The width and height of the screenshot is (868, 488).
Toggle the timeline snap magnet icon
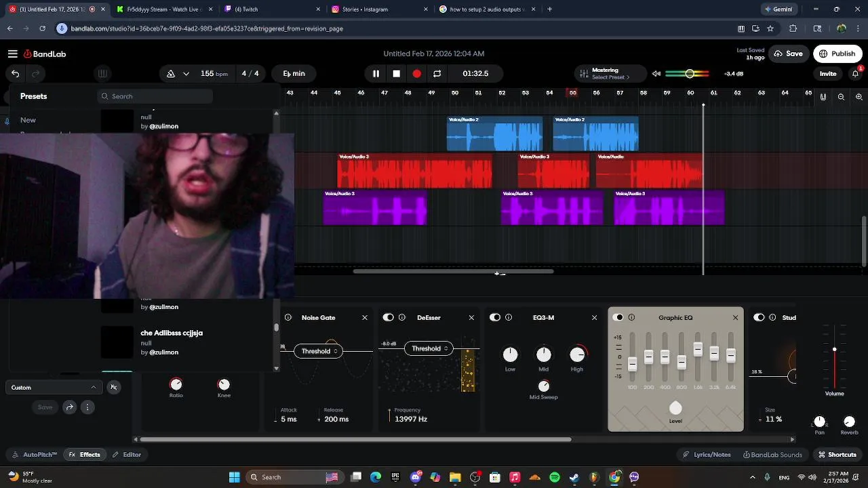(823, 97)
